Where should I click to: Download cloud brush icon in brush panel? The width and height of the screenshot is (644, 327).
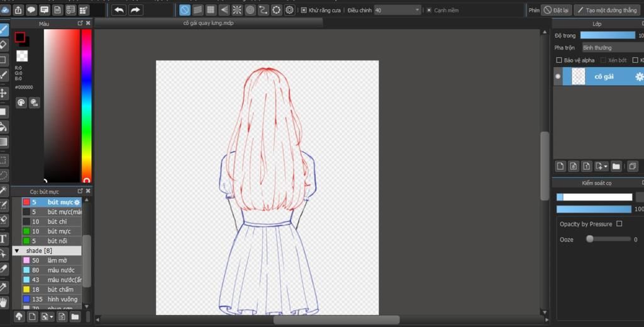tap(19, 316)
